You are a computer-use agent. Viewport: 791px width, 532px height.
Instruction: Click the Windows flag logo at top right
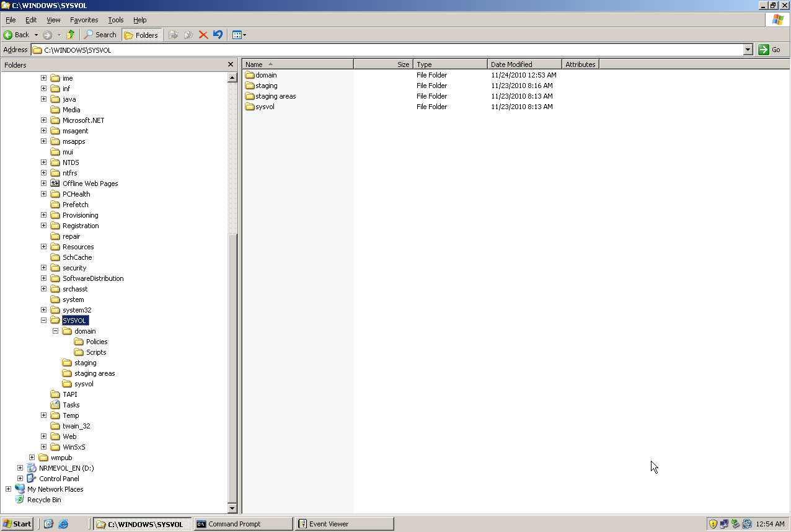pos(778,20)
